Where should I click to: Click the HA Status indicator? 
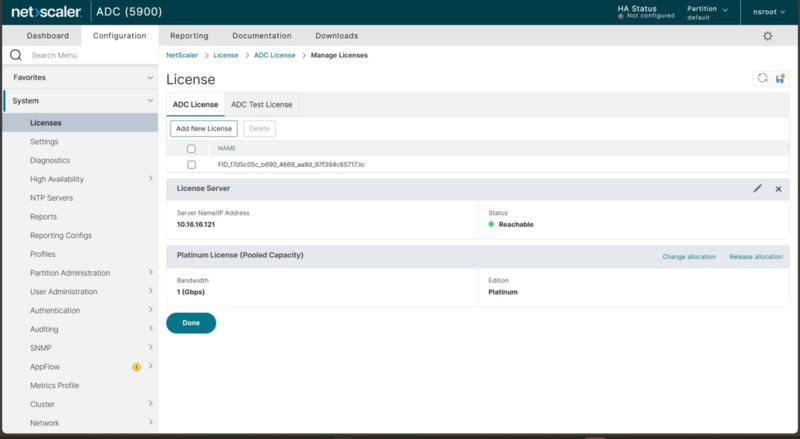(645, 12)
